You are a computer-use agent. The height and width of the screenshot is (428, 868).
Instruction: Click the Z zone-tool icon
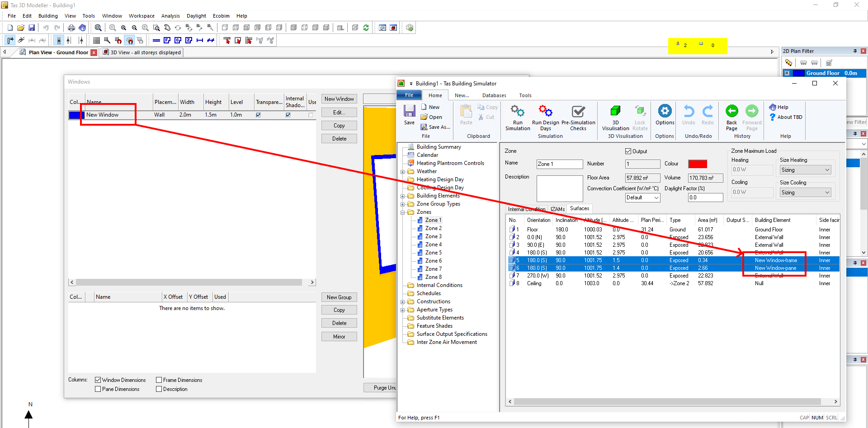(189, 40)
